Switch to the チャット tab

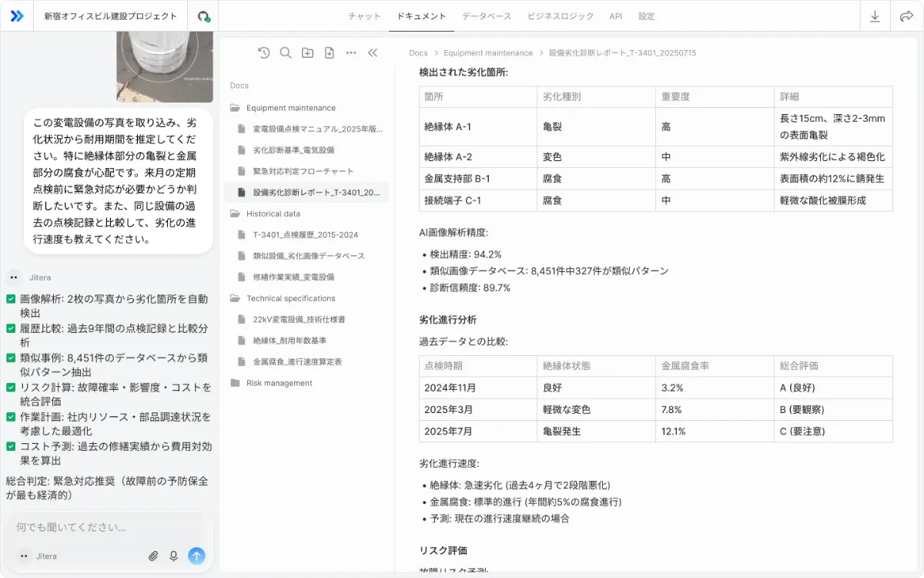pos(364,16)
